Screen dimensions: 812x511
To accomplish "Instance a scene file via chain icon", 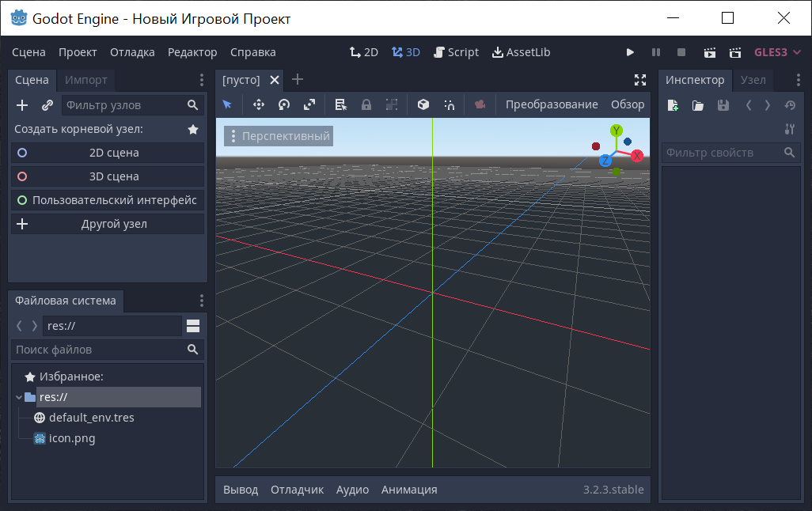I will pyautogui.click(x=47, y=105).
